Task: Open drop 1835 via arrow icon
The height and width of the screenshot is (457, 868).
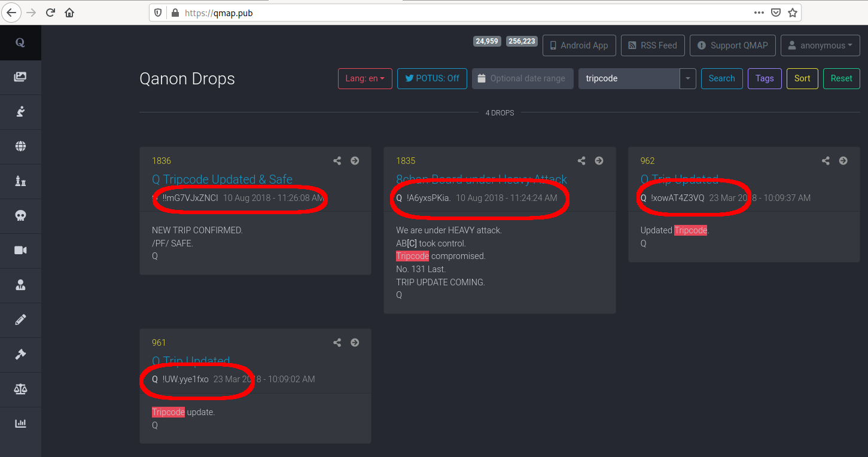Action: pos(599,160)
